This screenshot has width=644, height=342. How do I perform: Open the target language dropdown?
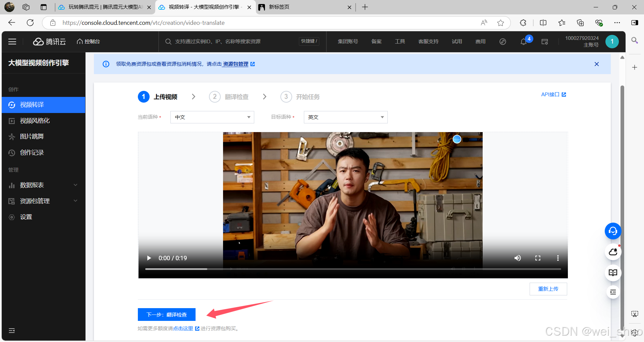[345, 117]
